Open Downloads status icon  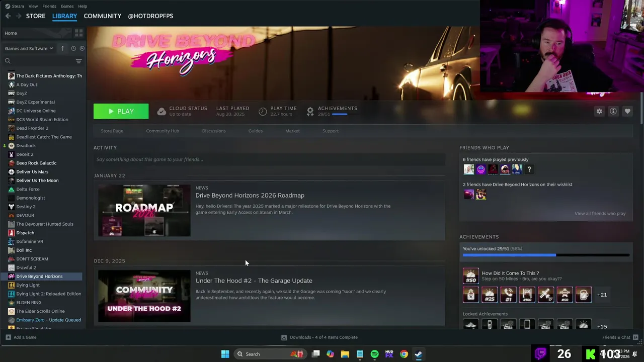pyautogui.click(x=284, y=337)
